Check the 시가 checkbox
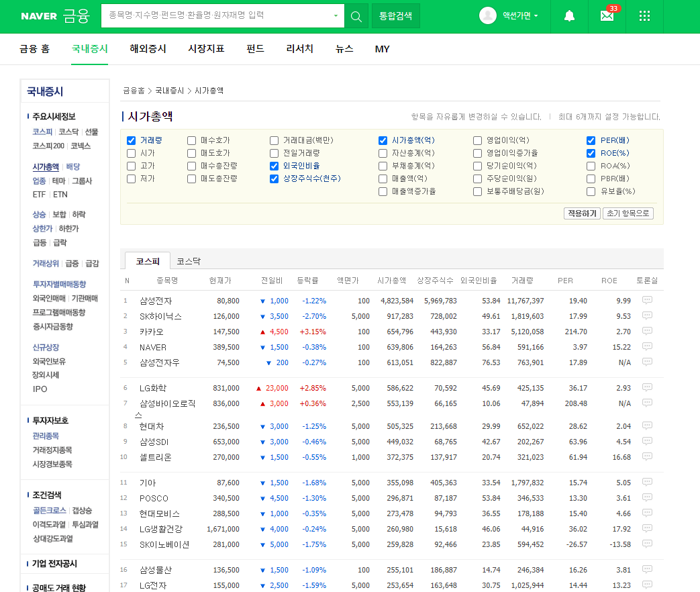This screenshot has height=592, width=700. (x=132, y=154)
